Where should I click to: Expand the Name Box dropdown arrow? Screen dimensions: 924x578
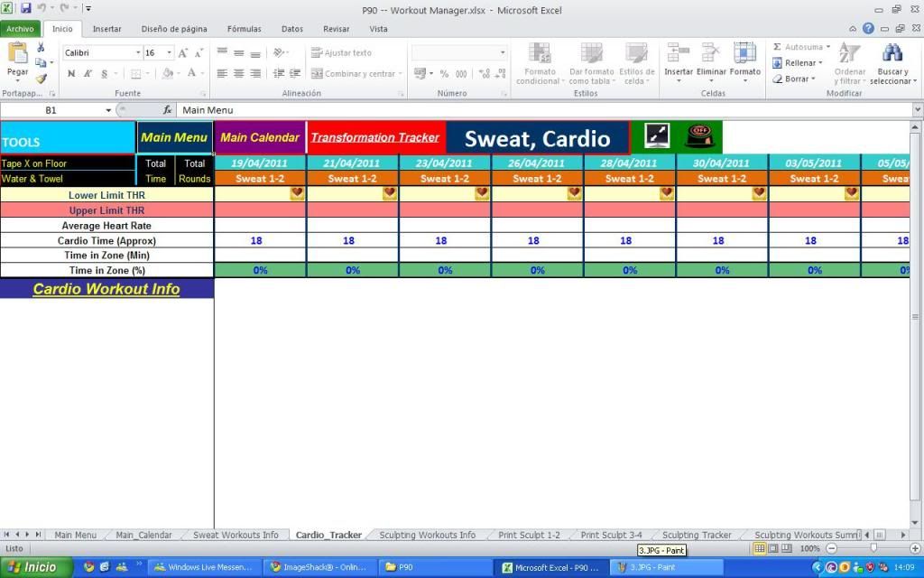coord(108,110)
